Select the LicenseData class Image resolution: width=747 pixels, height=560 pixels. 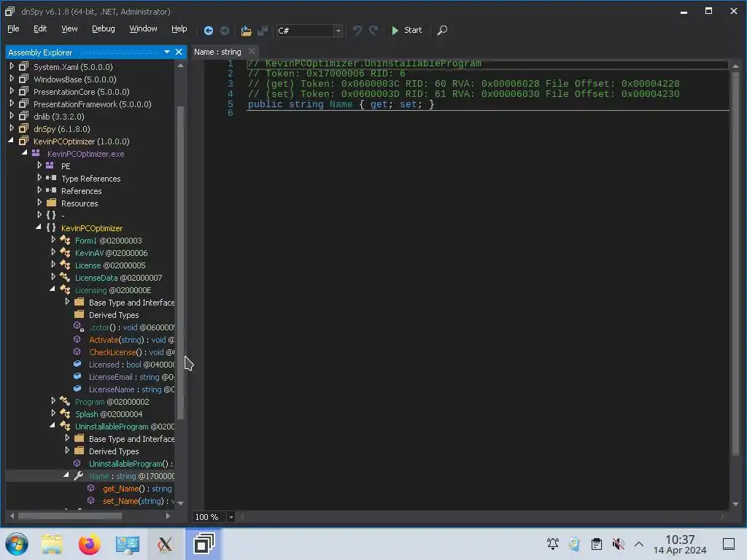coord(118,278)
